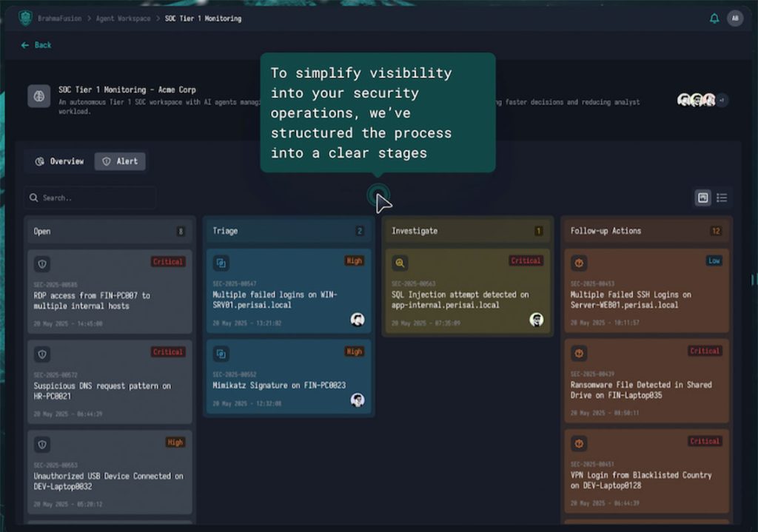Open the AB user profile avatar

click(734, 18)
